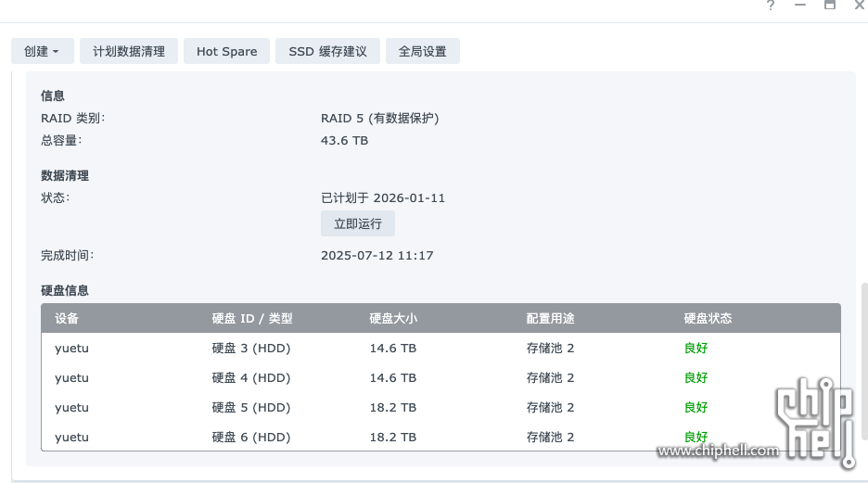Expand the 创建 dropdown menu
The image size is (868, 483).
pyautogui.click(x=42, y=52)
